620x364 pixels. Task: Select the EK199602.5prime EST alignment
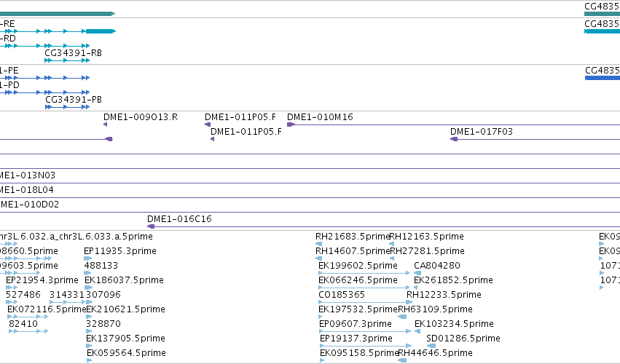tap(364, 273)
